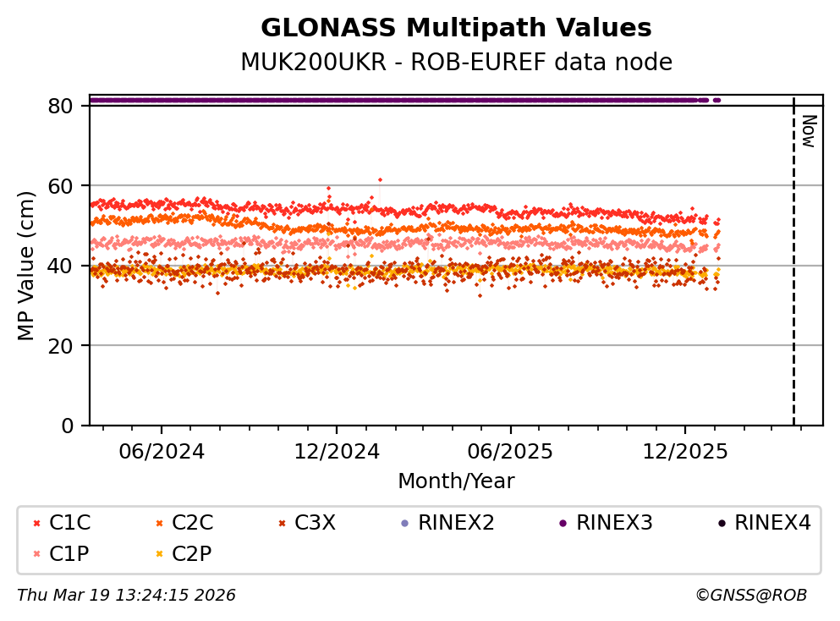Click the C2C orange legend marker

pyautogui.click(x=159, y=524)
